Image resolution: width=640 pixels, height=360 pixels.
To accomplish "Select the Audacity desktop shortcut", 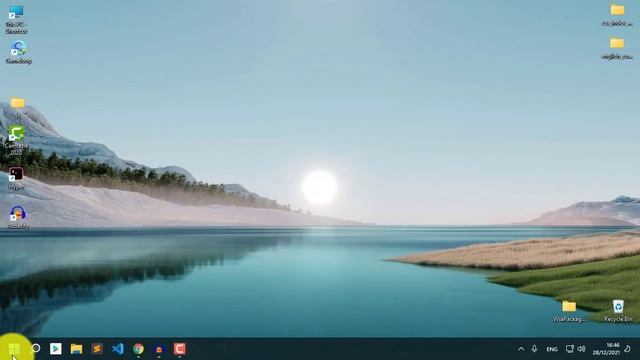I will pos(18,218).
